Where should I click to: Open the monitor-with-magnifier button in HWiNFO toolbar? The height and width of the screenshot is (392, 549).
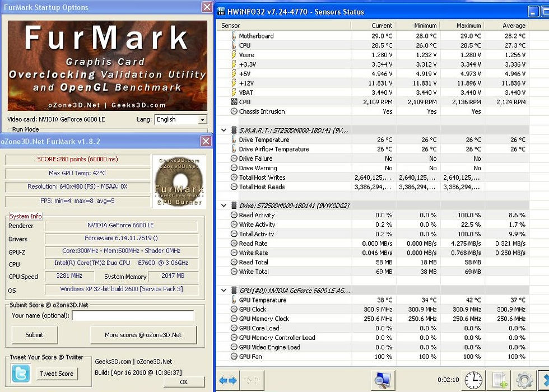coord(382,380)
